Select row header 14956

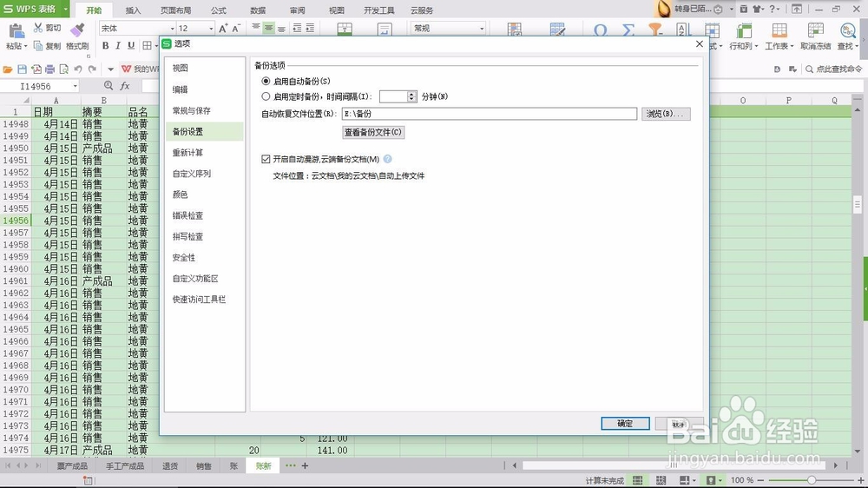16,221
